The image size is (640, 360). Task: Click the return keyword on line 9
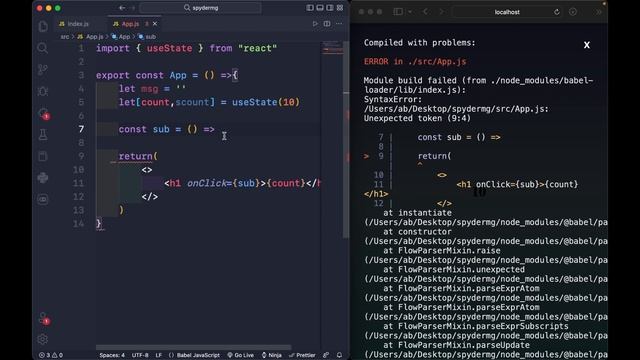pyautogui.click(x=136, y=156)
